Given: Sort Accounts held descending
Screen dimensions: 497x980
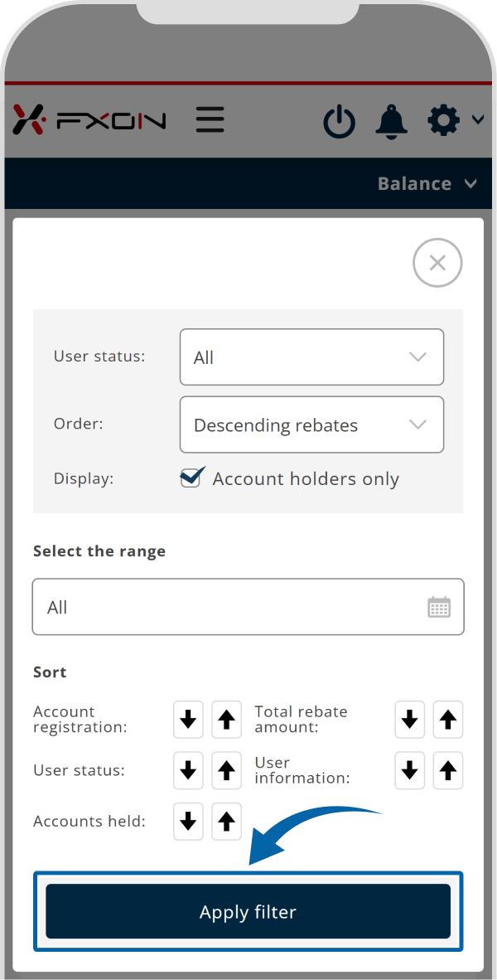Looking at the screenshot, I should point(188,822).
